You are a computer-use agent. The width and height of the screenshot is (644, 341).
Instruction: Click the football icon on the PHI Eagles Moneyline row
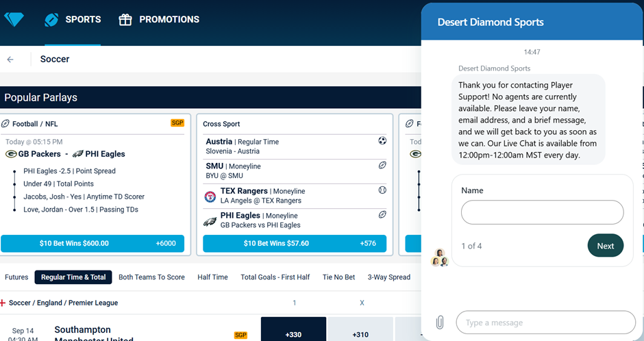click(382, 214)
